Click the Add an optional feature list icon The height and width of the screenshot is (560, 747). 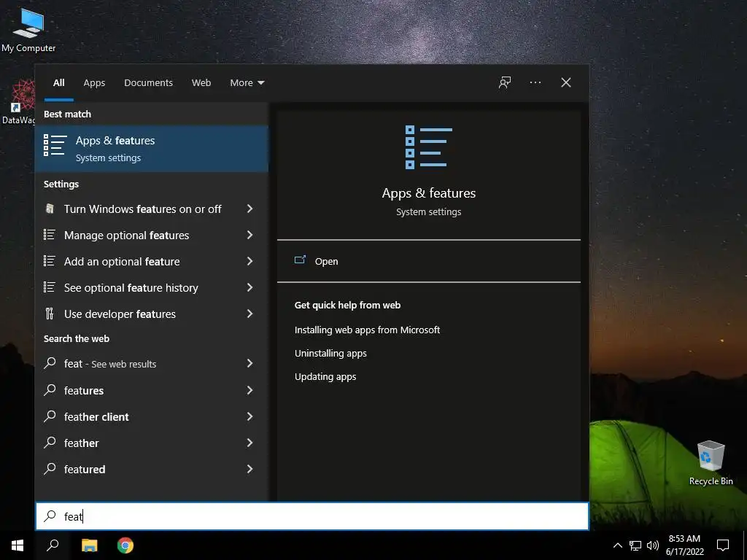pyautogui.click(x=50, y=261)
